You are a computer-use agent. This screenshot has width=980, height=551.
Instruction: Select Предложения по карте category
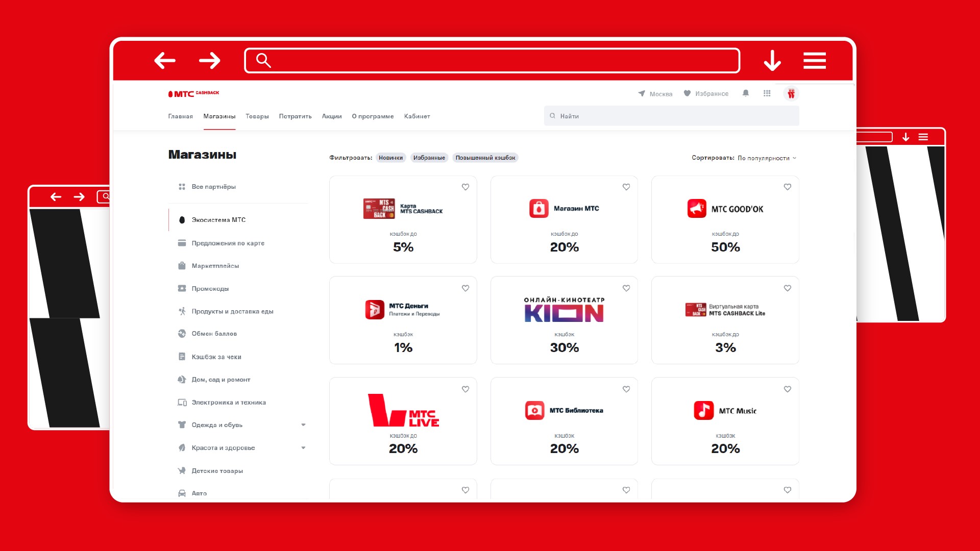221,243
